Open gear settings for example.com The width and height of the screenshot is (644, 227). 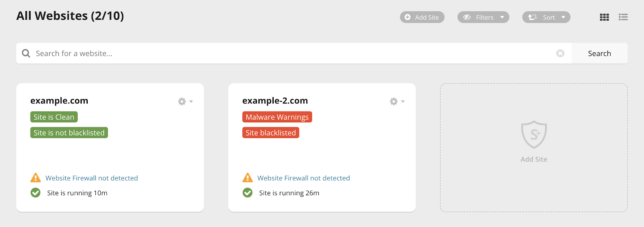[x=182, y=101]
